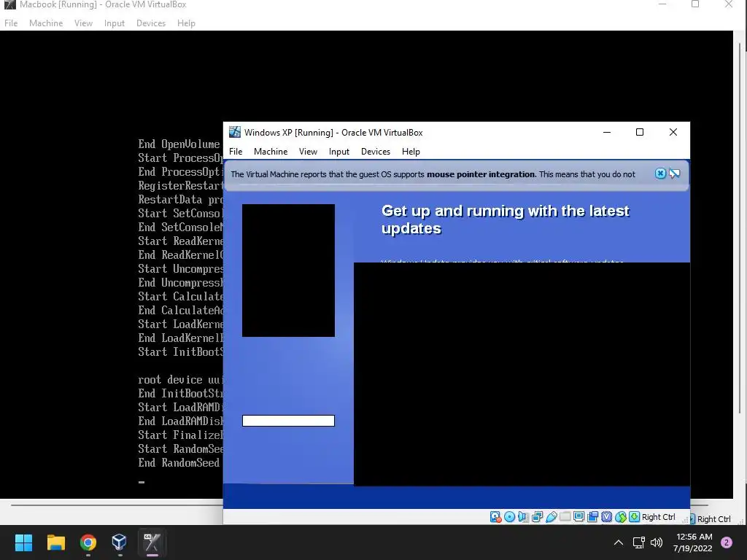Open File menu in Macbook VM window
Screen dimensions: 747x560
[11, 23]
